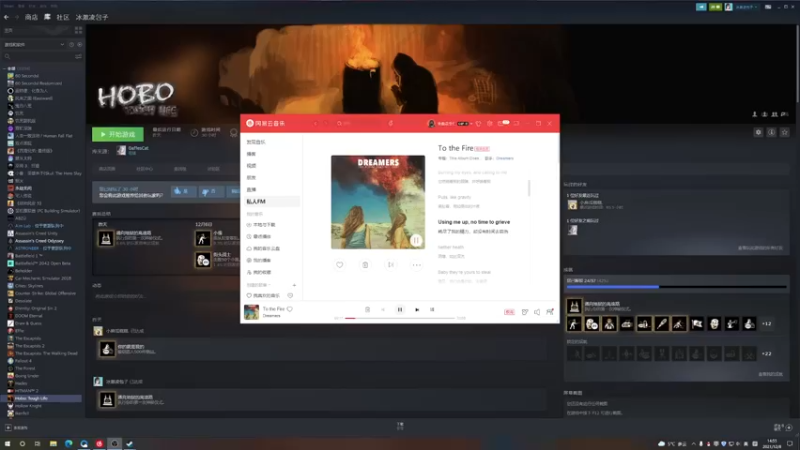
Task: Open the +12 unlocked achievements
Action: [x=766, y=324]
